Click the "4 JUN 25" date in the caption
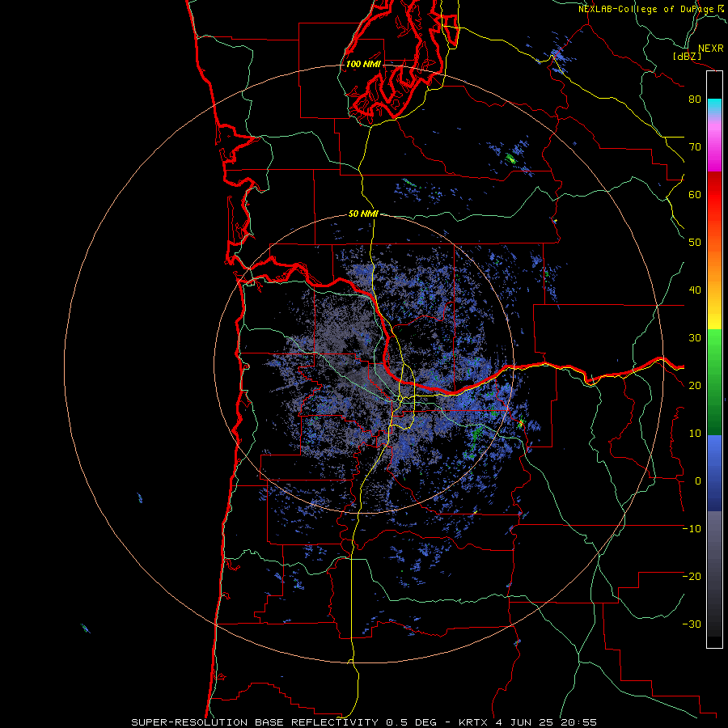728x728 pixels. pos(523,722)
